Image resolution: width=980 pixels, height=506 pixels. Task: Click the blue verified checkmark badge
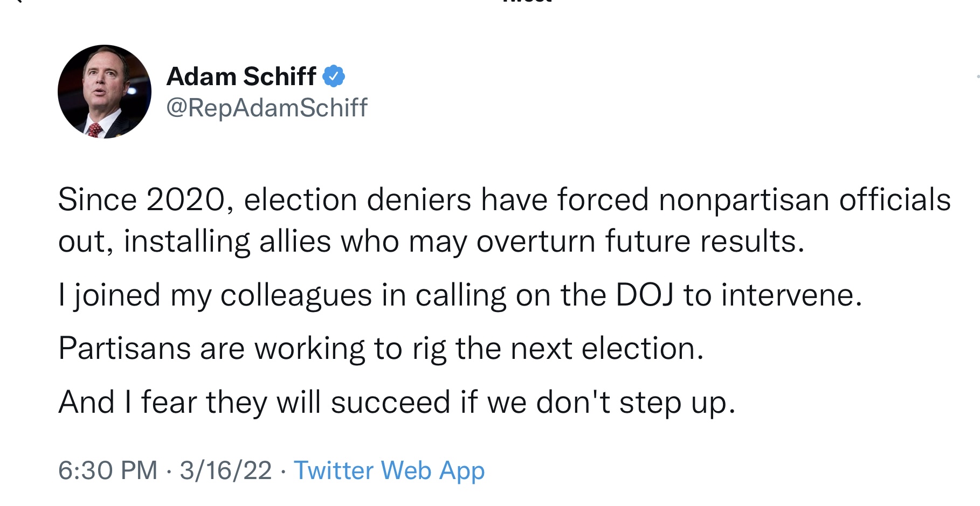(x=334, y=76)
